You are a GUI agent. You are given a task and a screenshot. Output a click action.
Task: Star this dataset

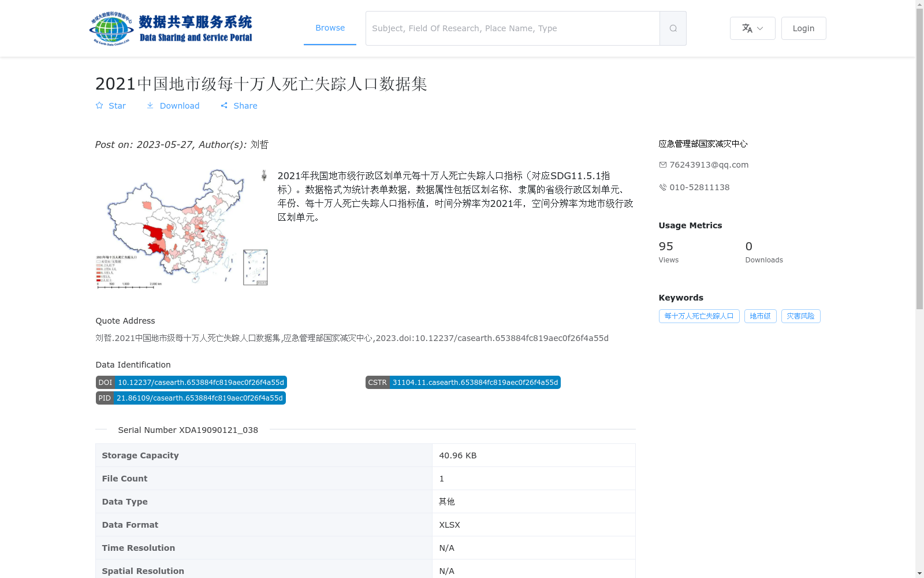click(x=99, y=105)
